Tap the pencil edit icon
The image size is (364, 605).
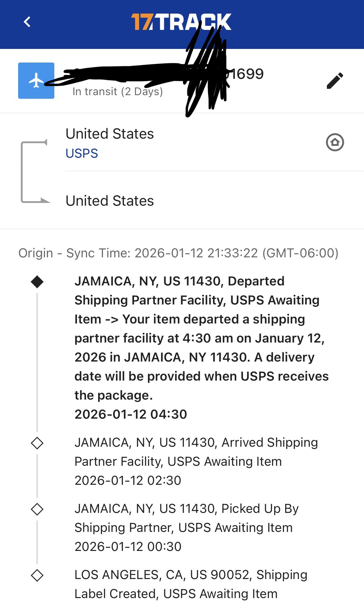click(335, 81)
